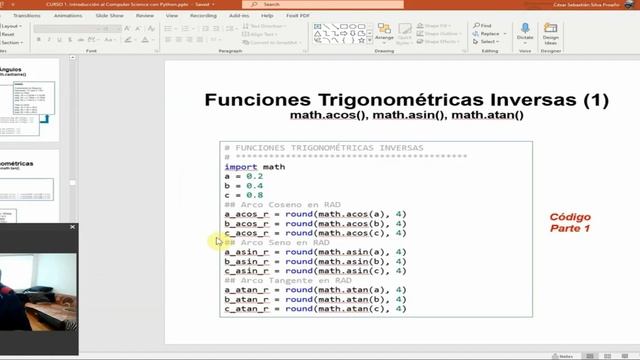Toggle italic formatting

49,40
